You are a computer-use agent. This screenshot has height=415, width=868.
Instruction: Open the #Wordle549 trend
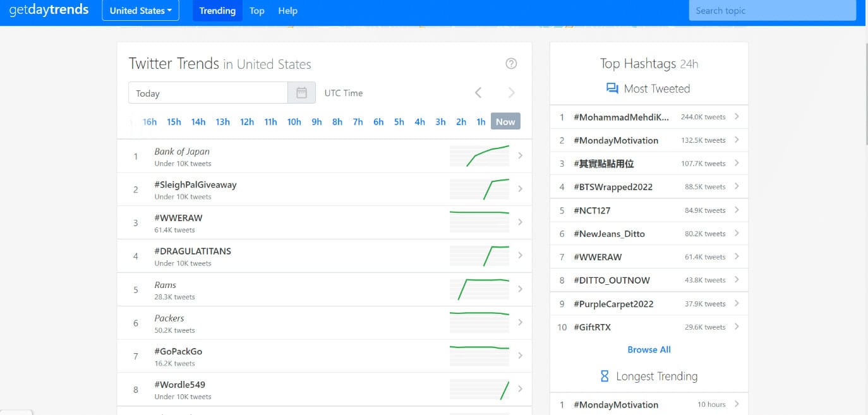pyautogui.click(x=179, y=385)
